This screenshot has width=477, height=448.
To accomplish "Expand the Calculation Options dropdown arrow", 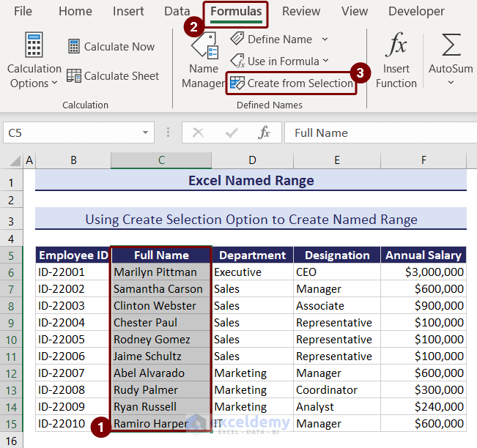I will [54, 83].
